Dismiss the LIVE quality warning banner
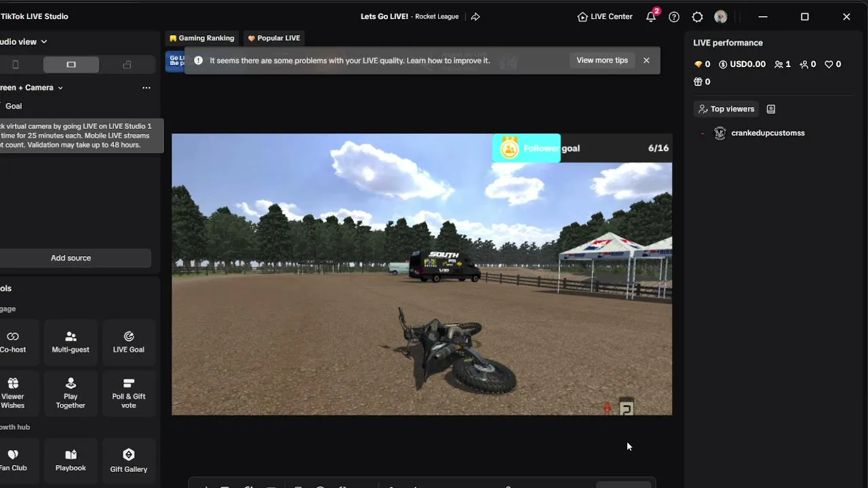The height and width of the screenshot is (488, 868). 646,60
